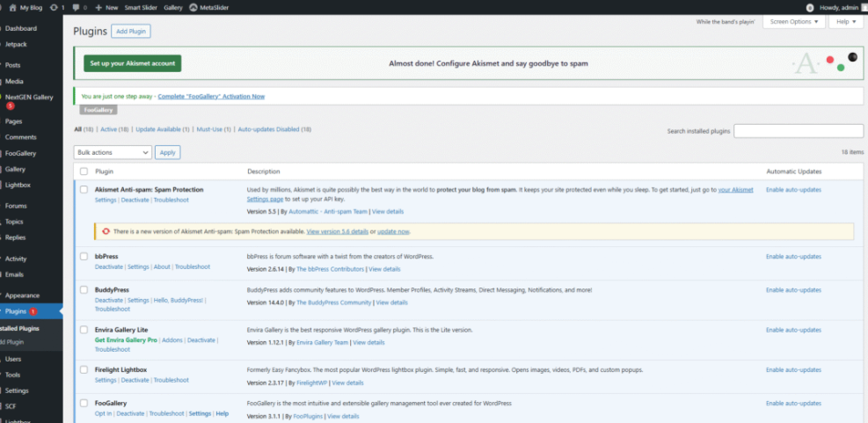Sort by the Plugin column header

click(104, 171)
